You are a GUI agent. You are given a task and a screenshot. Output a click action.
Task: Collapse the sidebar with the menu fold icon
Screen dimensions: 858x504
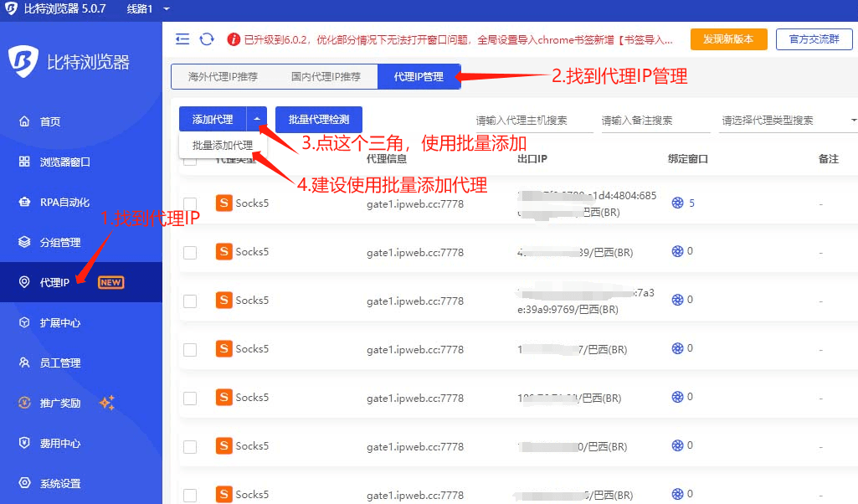tap(182, 39)
